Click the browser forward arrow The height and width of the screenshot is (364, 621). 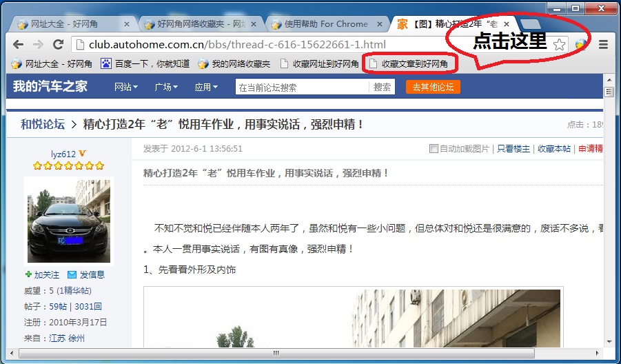38,44
